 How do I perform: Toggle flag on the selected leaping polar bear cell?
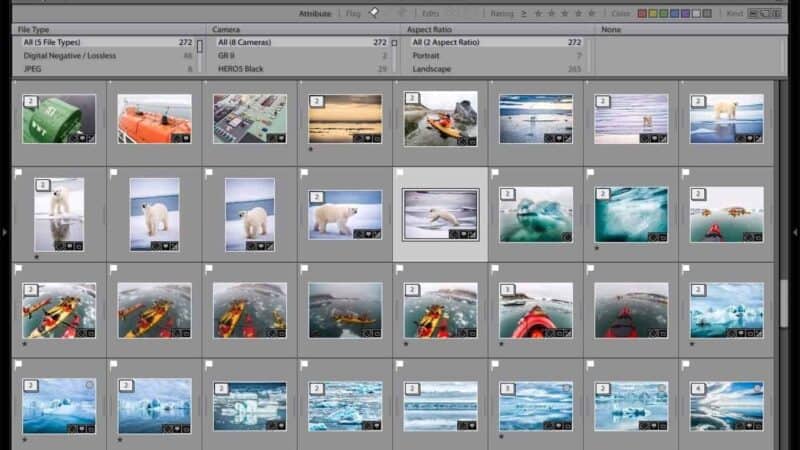(x=400, y=173)
